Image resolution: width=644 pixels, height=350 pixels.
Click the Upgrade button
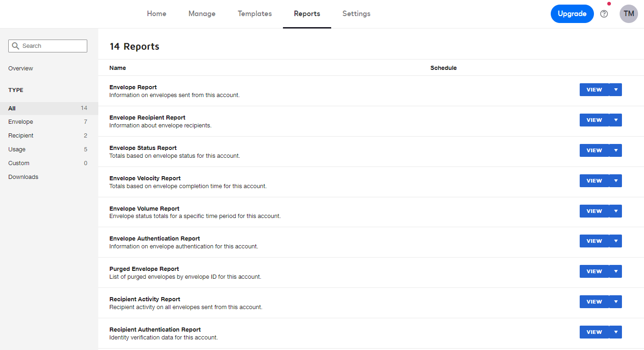[572, 14]
